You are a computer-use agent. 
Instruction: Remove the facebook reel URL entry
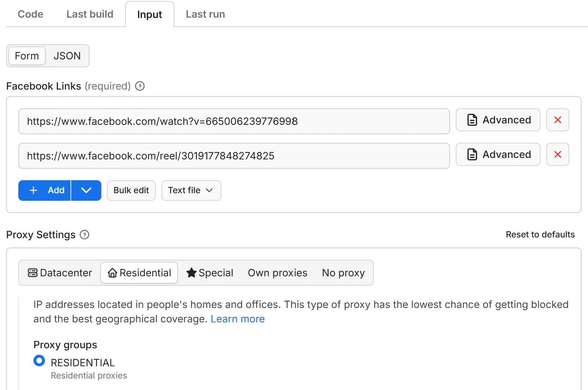click(x=557, y=155)
